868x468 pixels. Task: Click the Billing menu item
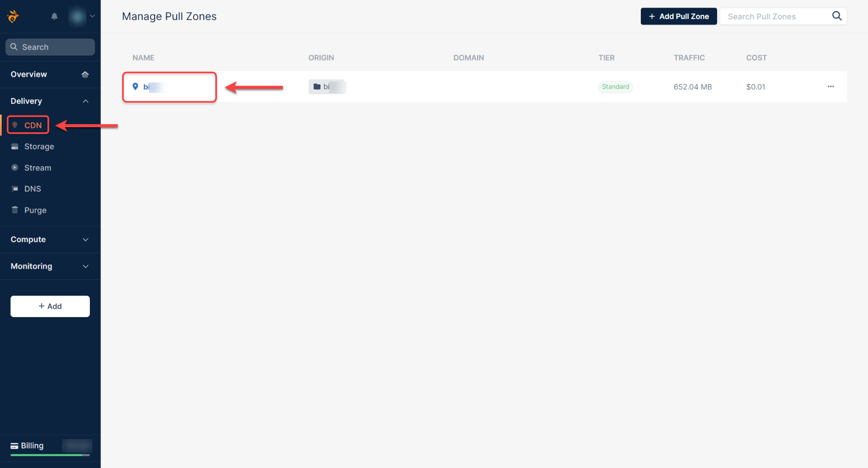(32, 446)
